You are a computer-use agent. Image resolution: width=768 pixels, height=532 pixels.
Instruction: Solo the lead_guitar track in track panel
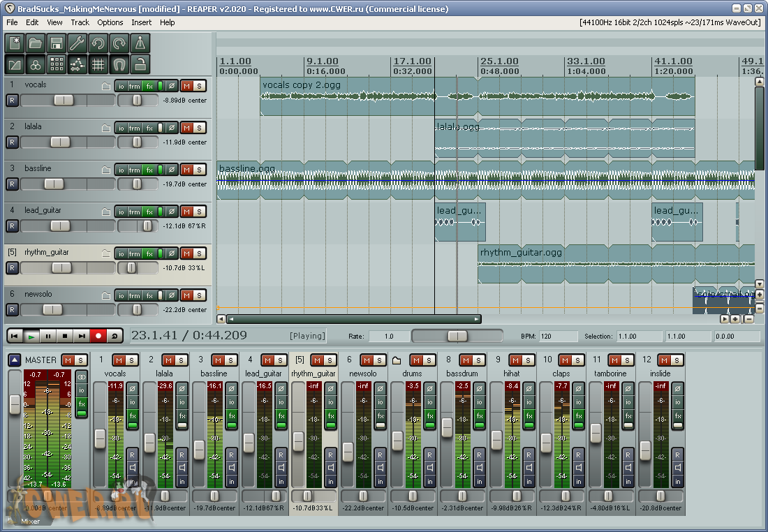[200, 212]
